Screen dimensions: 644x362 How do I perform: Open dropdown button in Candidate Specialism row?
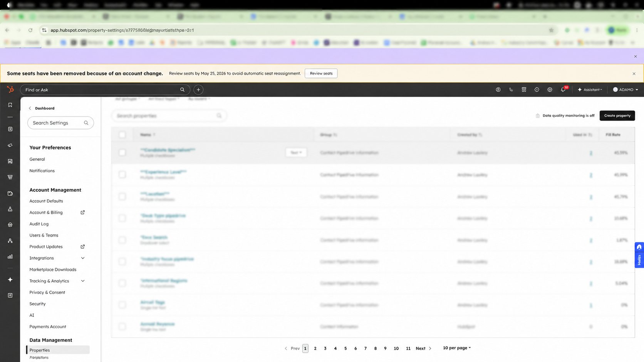pyautogui.click(x=296, y=152)
